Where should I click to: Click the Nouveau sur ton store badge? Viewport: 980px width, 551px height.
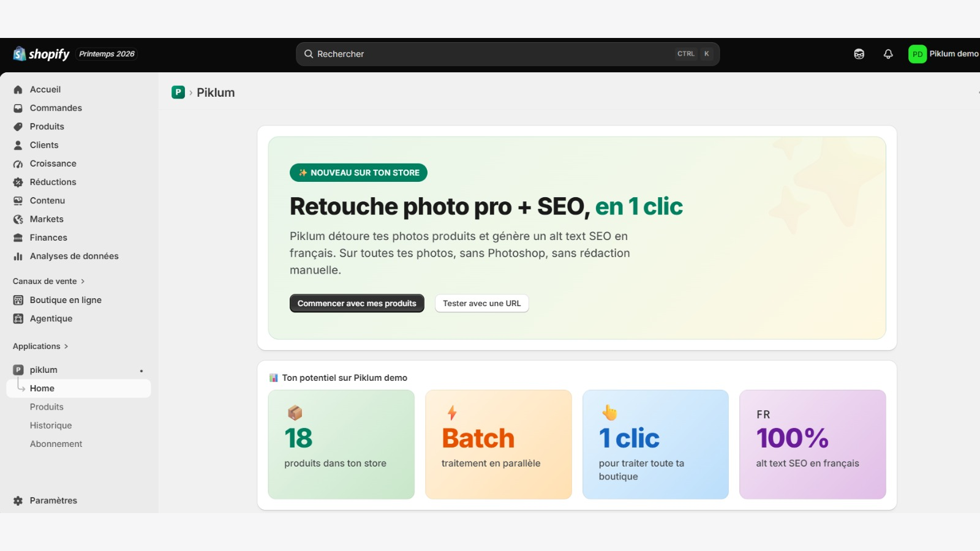point(358,173)
